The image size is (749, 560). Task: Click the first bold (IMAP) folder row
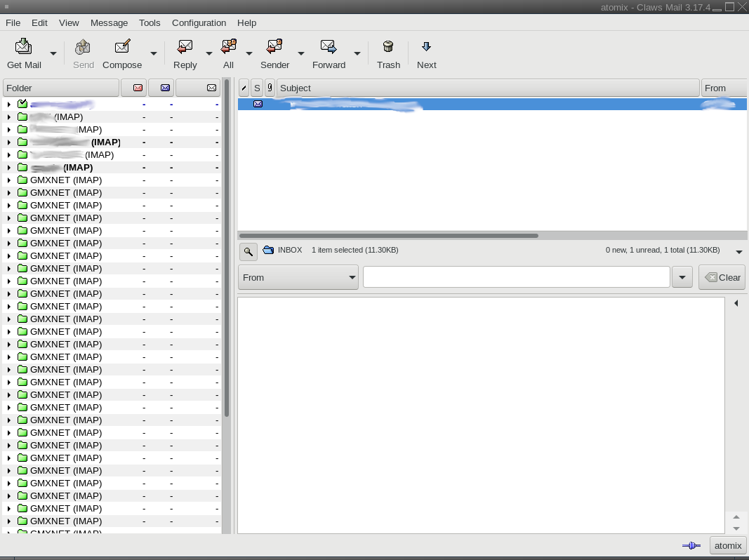[x=112, y=142]
